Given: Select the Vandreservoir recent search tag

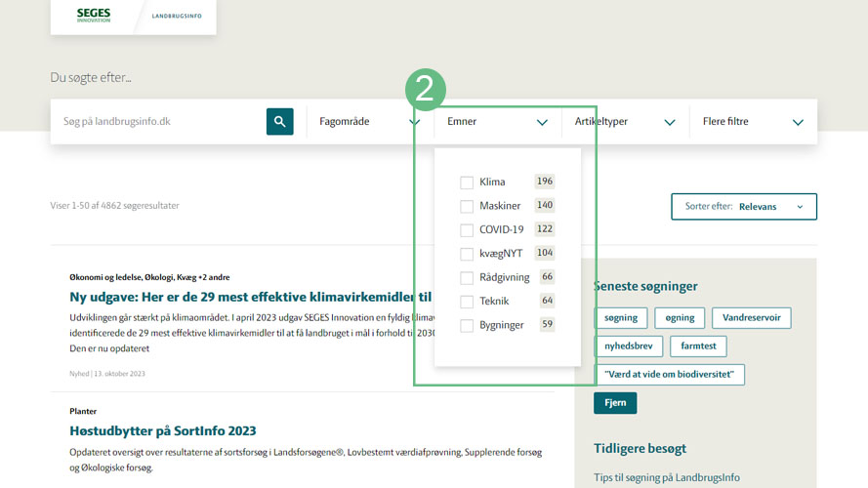Looking at the screenshot, I should point(751,318).
